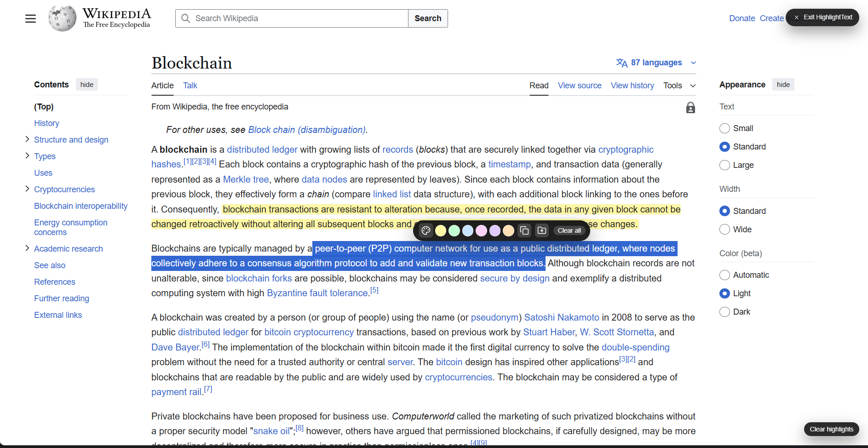Screen dimensions: 868x448
Task: Click the language translation icon near 87 languages
Action: point(622,63)
